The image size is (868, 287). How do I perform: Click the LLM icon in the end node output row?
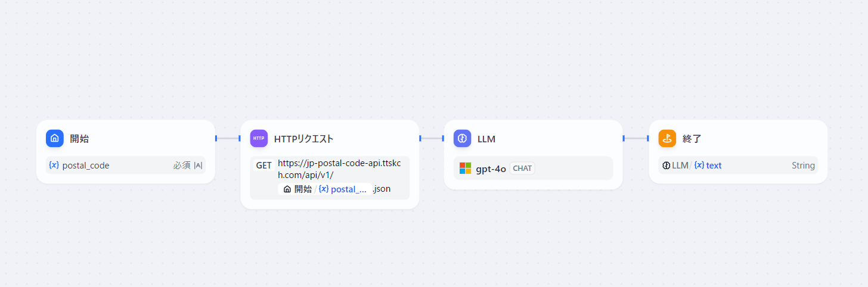tap(666, 166)
